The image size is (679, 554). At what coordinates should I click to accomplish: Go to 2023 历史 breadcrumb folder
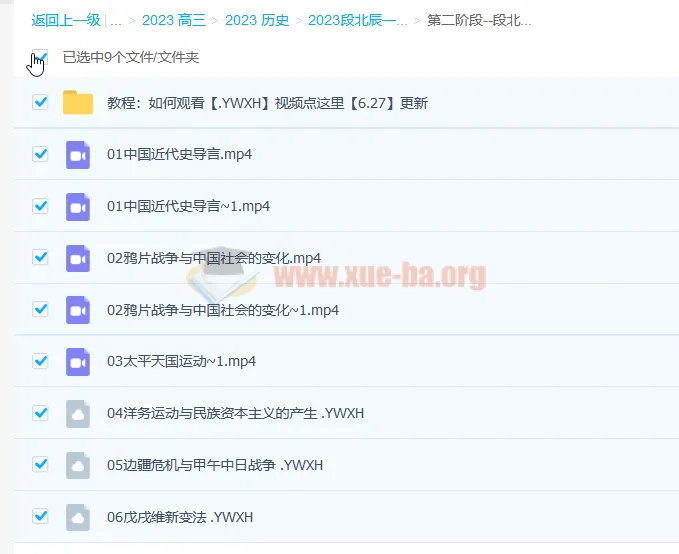point(257,20)
